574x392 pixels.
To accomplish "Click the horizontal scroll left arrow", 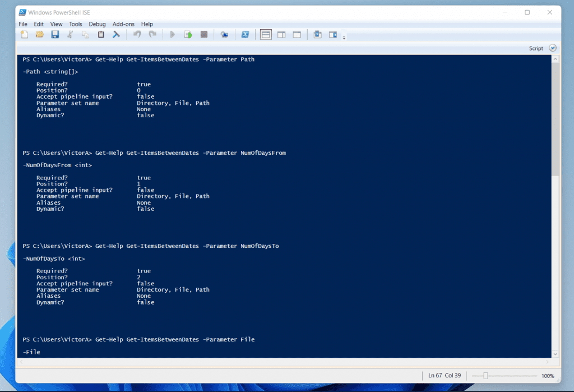I will tap(21, 362).
